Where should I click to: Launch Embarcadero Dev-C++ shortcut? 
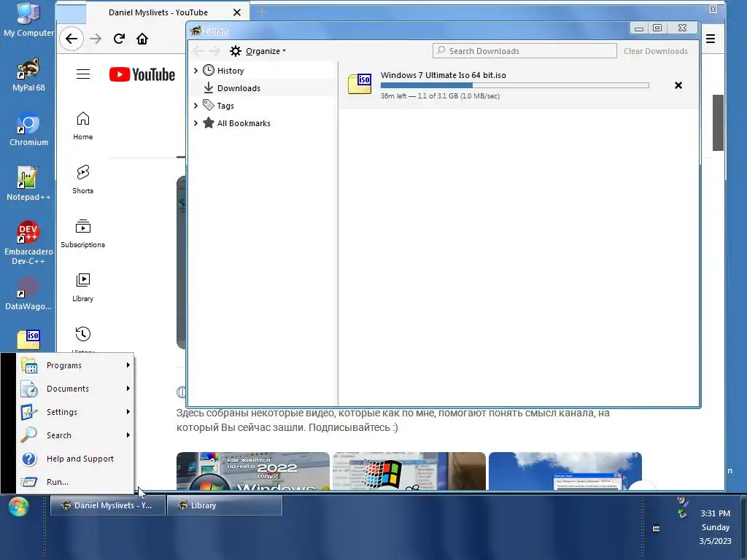(28, 243)
